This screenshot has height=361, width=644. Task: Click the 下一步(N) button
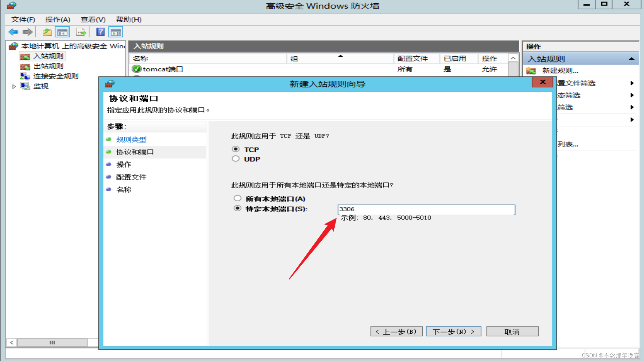(x=453, y=332)
